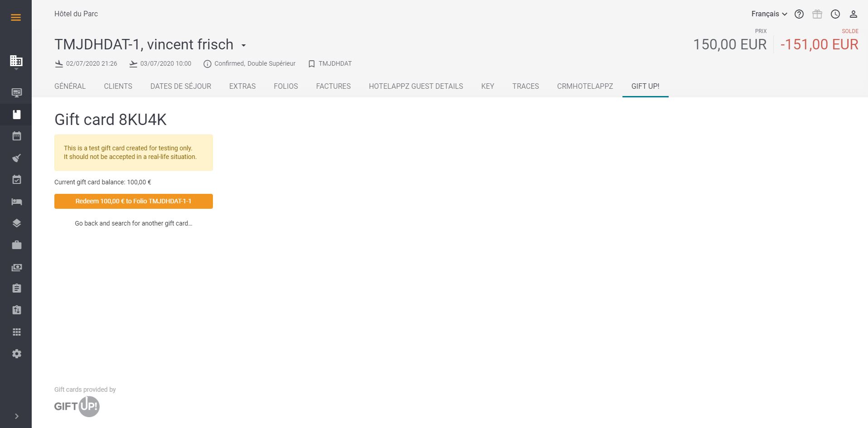868x428 pixels.
Task: Switch to the CLIENTS tab
Action: tap(118, 86)
